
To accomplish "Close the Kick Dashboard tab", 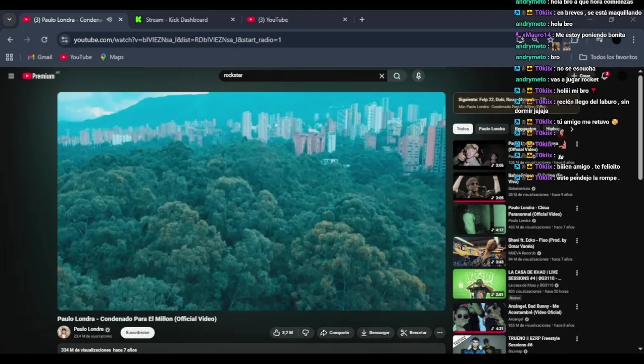I will (x=232, y=20).
